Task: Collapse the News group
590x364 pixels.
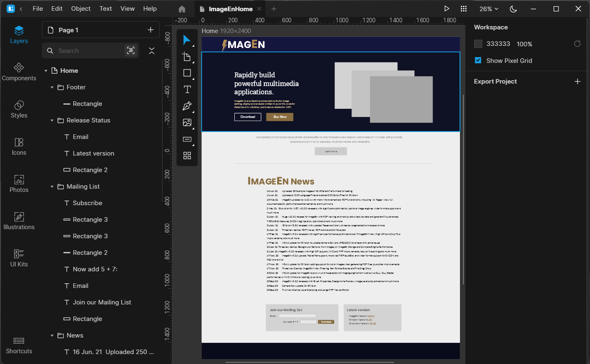Action: click(52, 335)
